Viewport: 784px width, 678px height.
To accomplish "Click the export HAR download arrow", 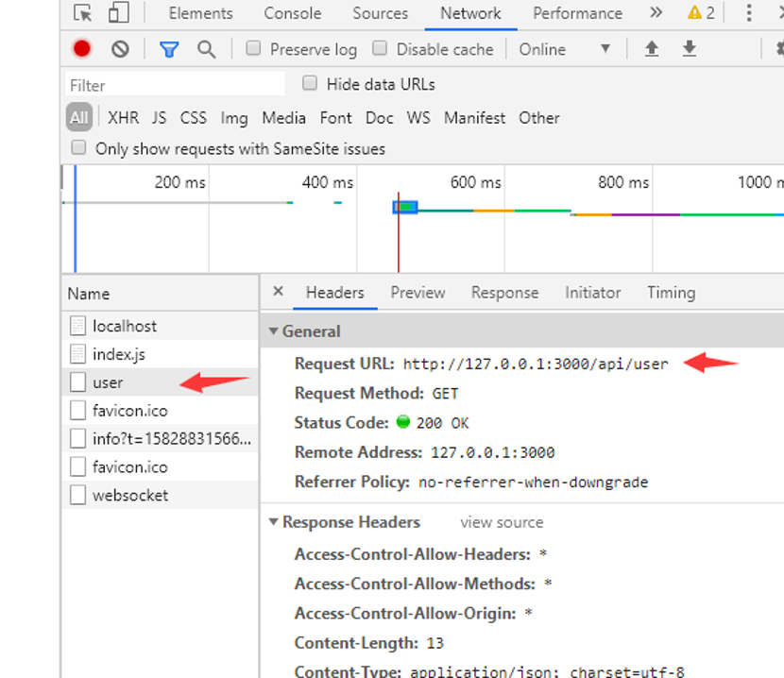I will [690, 49].
